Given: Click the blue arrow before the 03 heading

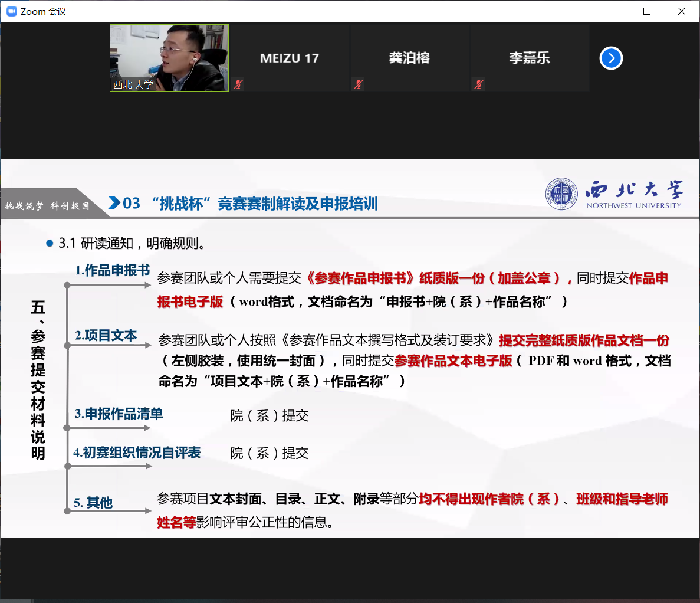Looking at the screenshot, I should click(114, 203).
